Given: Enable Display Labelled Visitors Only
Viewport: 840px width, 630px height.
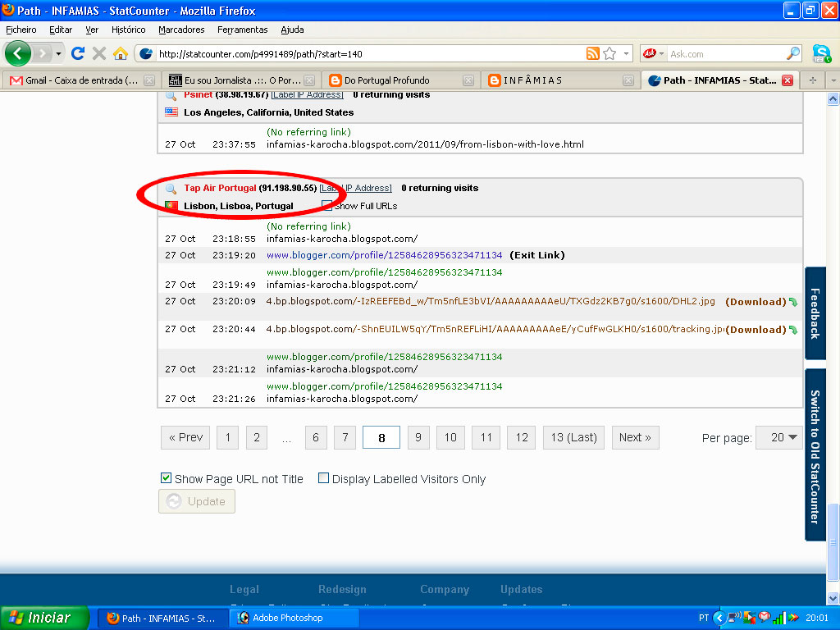Looking at the screenshot, I should pyautogui.click(x=323, y=478).
